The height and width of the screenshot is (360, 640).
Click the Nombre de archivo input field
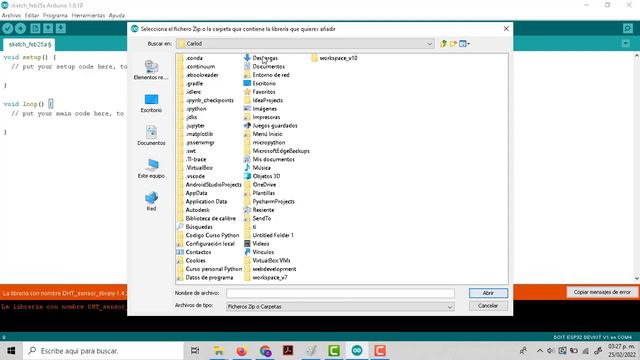click(x=340, y=293)
